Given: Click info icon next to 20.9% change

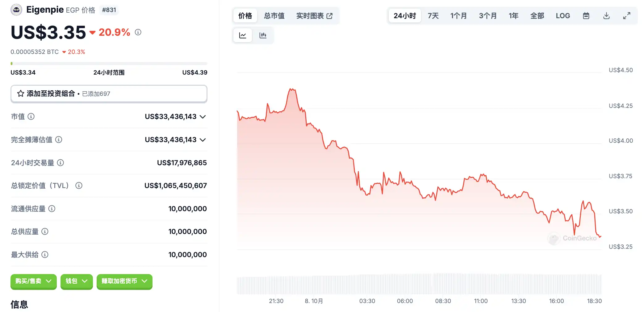Looking at the screenshot, I should [138, 32].
